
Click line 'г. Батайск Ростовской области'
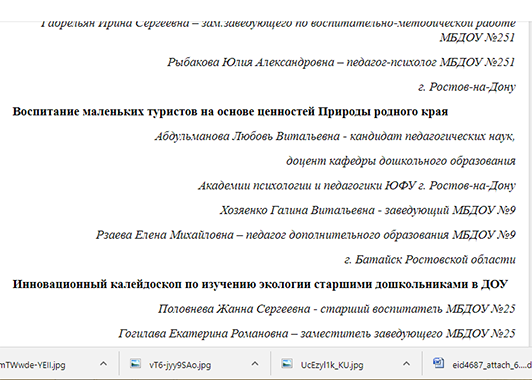pyautogui.click(x=430, y=260)
